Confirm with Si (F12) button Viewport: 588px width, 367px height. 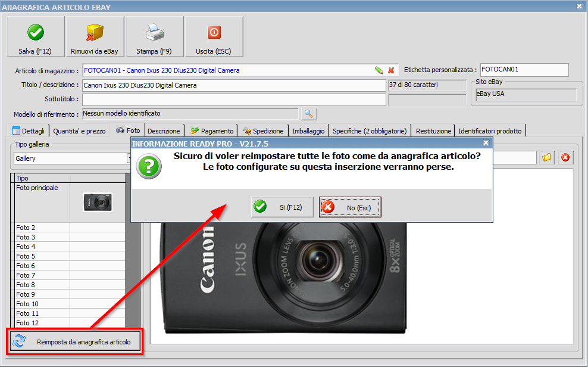[282, 207]
